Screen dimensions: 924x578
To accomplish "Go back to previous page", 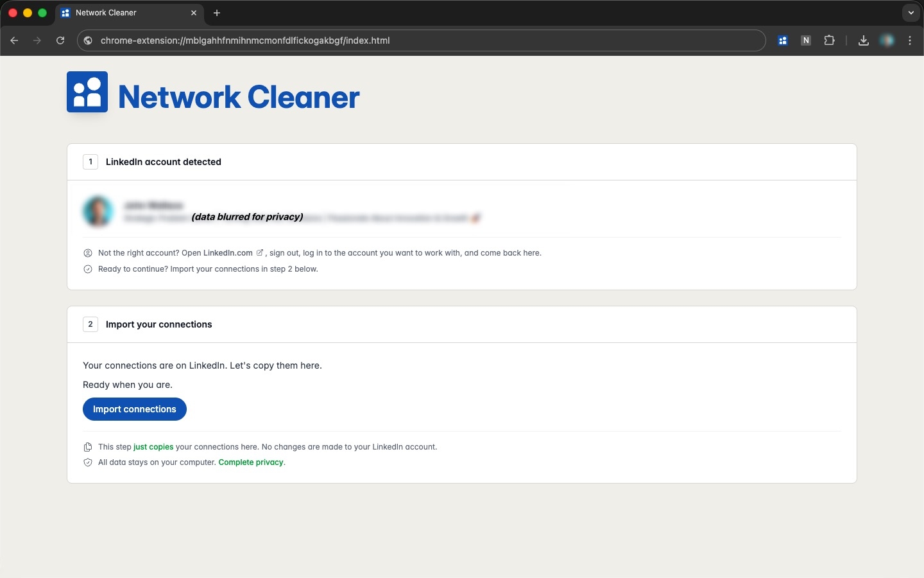I will [14, 40].
